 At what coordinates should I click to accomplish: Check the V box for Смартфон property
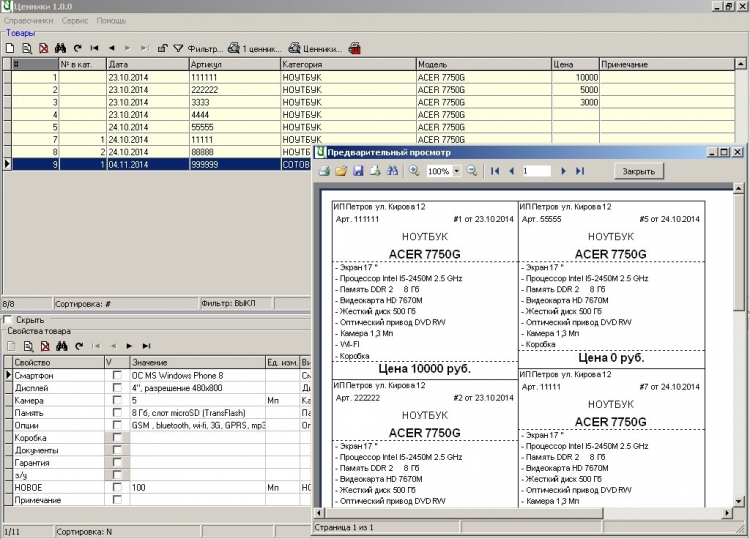click(x=116, y=375)
